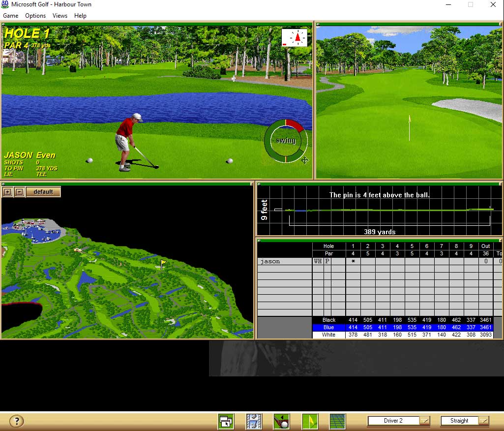Open the Driver 2 club dropdown

[425, 421]
